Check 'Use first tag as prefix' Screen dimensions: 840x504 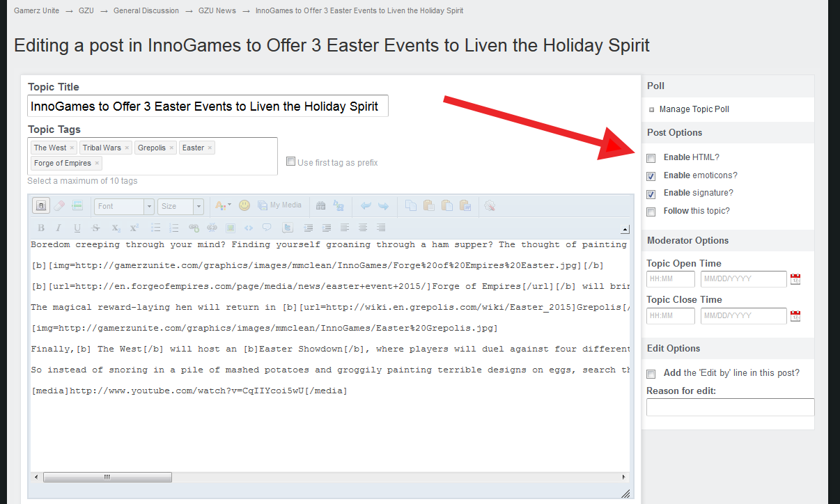coord(291,162)
